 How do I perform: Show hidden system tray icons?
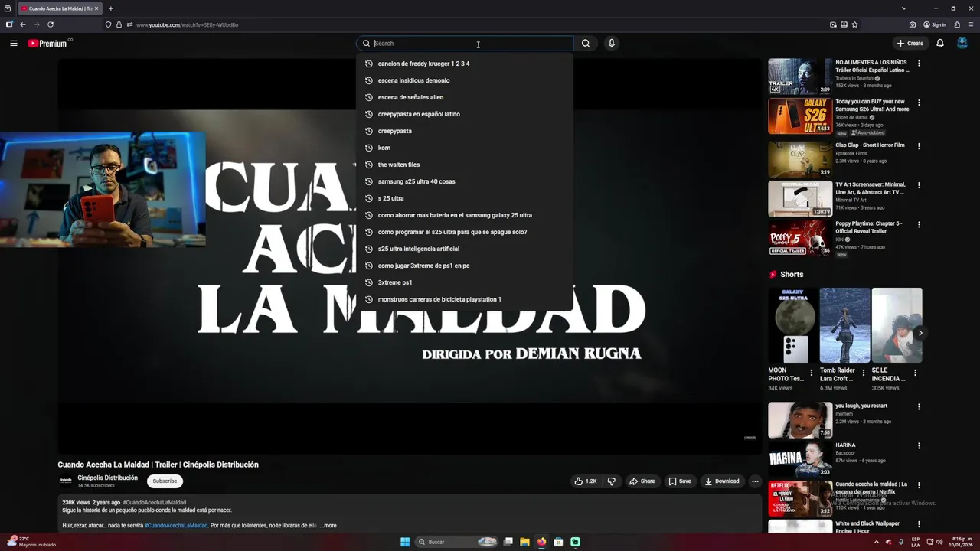tap(877, 542)
